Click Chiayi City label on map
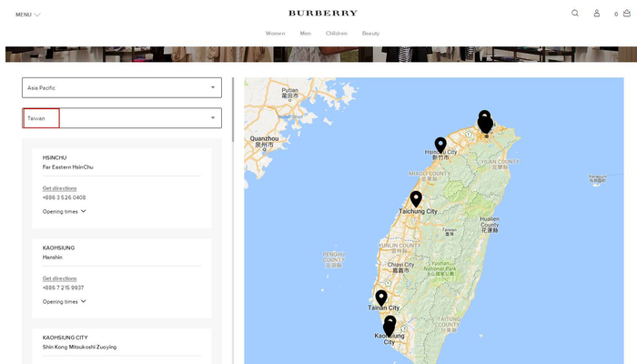Image resolution: width=637 pixels, height=364 pixels. [400, 267]
